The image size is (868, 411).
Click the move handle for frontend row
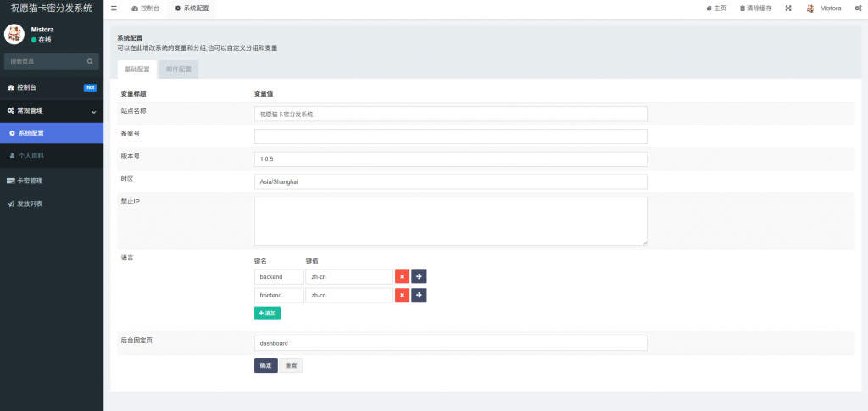[x=419, y=295]
